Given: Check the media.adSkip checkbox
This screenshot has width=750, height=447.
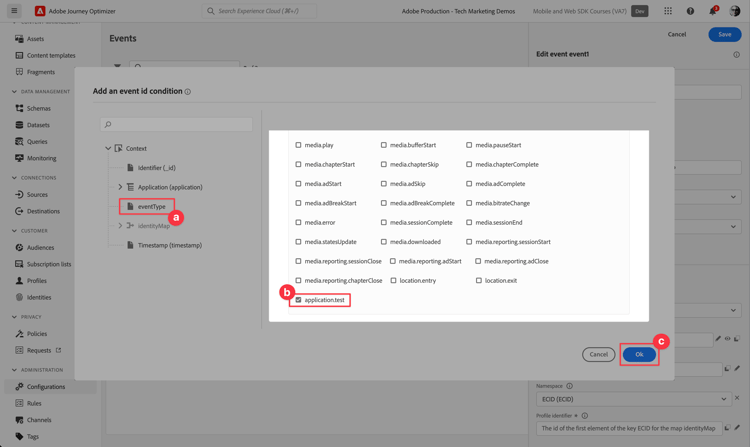Looking at the screenshot, I should [384, 184].
